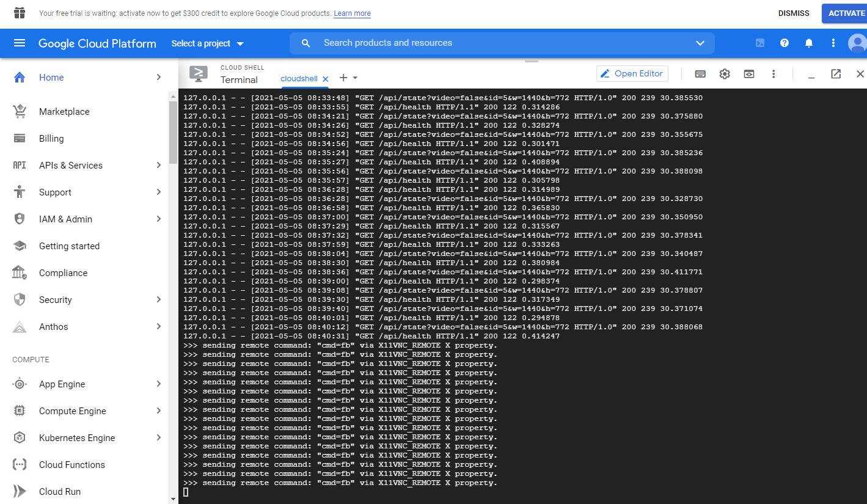Click the Getting started graduation cap icon
Screen dimensions: 867x504
click(x=20, y=246)
